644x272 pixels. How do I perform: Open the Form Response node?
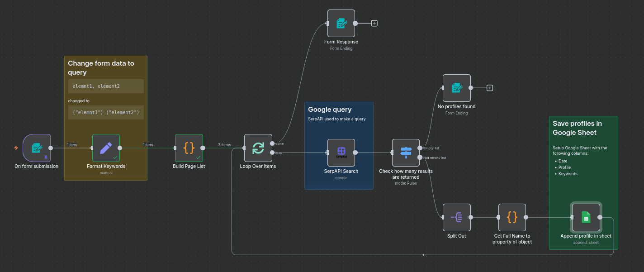[x=341, y=23]
